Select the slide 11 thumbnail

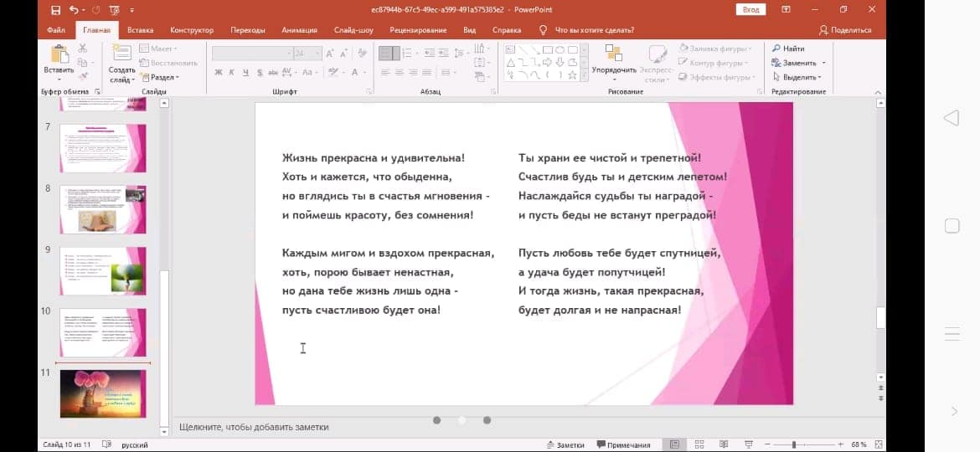(102, 393)
